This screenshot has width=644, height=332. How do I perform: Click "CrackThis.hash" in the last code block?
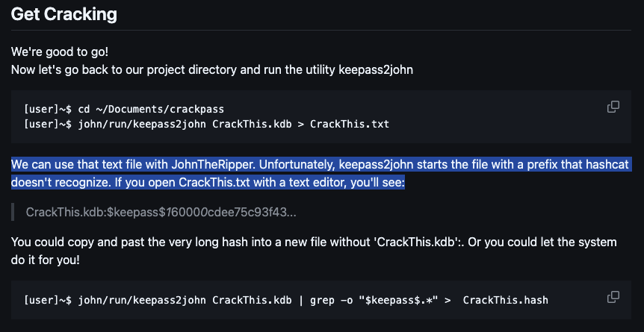[x=506, y=300]
